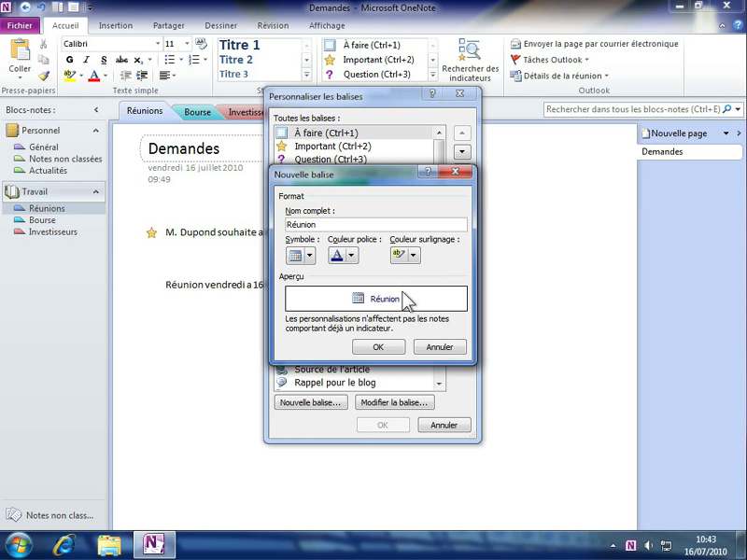Click the scissors Cut icon
Image resolution: width=747 pixels, height=560 pixels.
click(x=43, y=44)
